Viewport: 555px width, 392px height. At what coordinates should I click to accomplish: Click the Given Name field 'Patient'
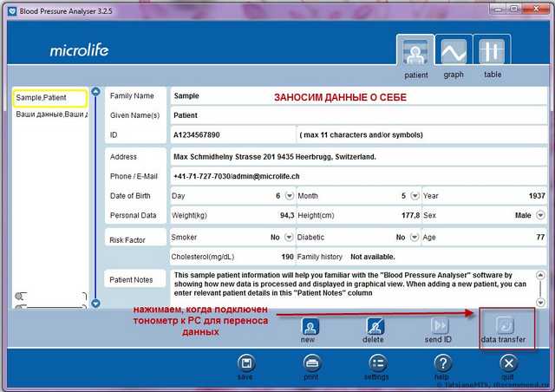359,115
